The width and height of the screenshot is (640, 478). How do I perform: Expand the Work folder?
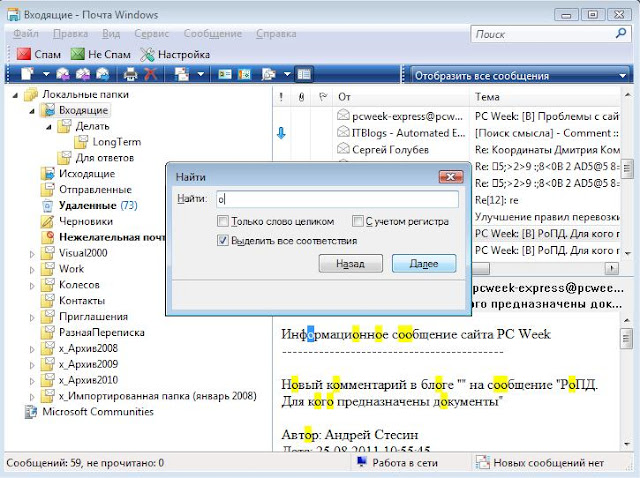coord(32,269)
